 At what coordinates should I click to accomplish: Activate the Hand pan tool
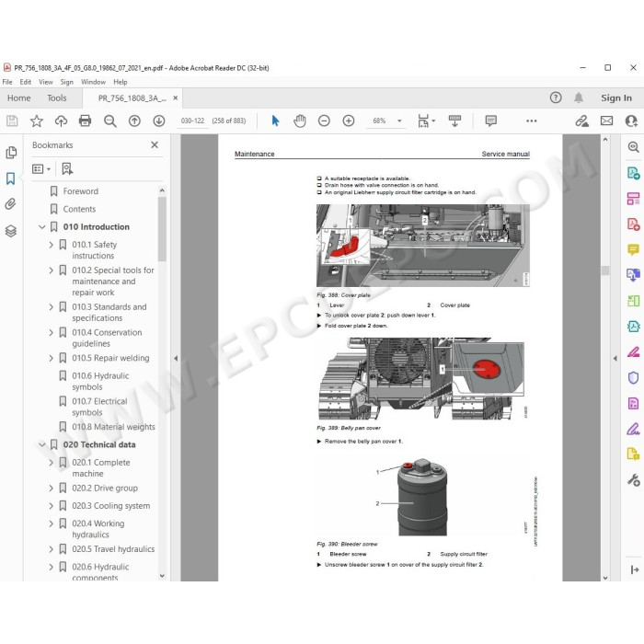click(x=300, y=121)
